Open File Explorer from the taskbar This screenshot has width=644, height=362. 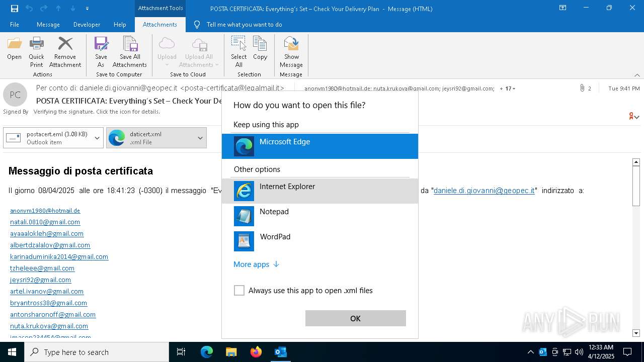[x=231, y=352]
